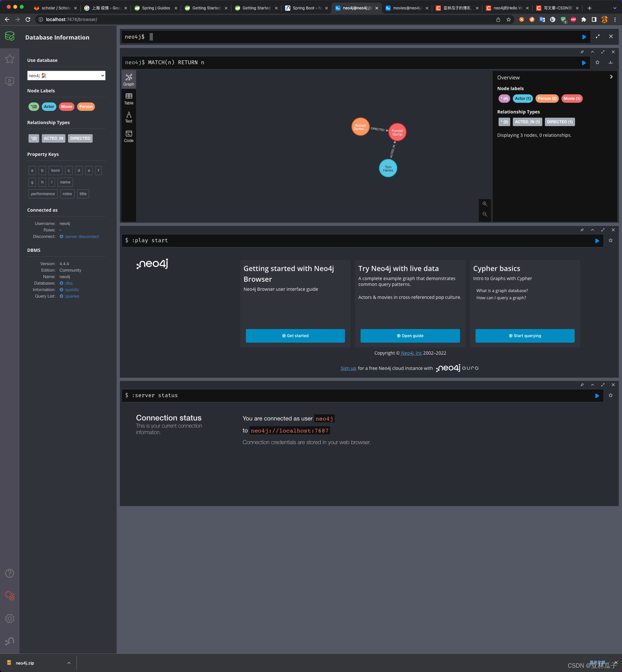Pin the graph result panel
The width and height of the screenshot is (622, 672).
(582, 53)
